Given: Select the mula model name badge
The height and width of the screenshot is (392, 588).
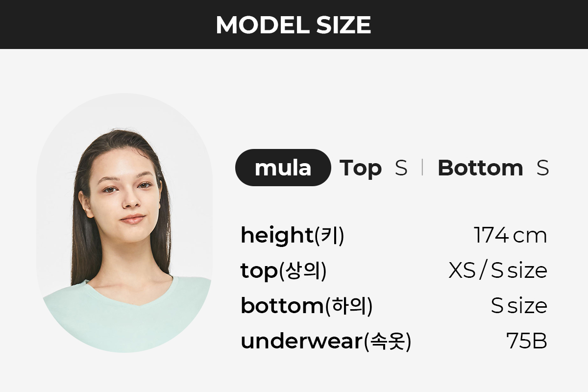Looking at the screenshot, I should [283, 168].
